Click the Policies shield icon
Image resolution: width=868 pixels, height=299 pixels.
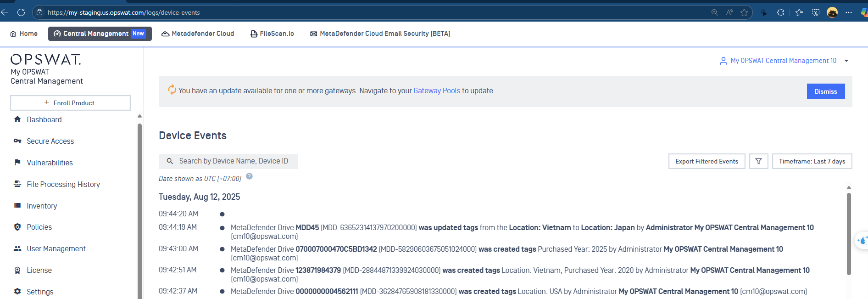coord(17,227)
